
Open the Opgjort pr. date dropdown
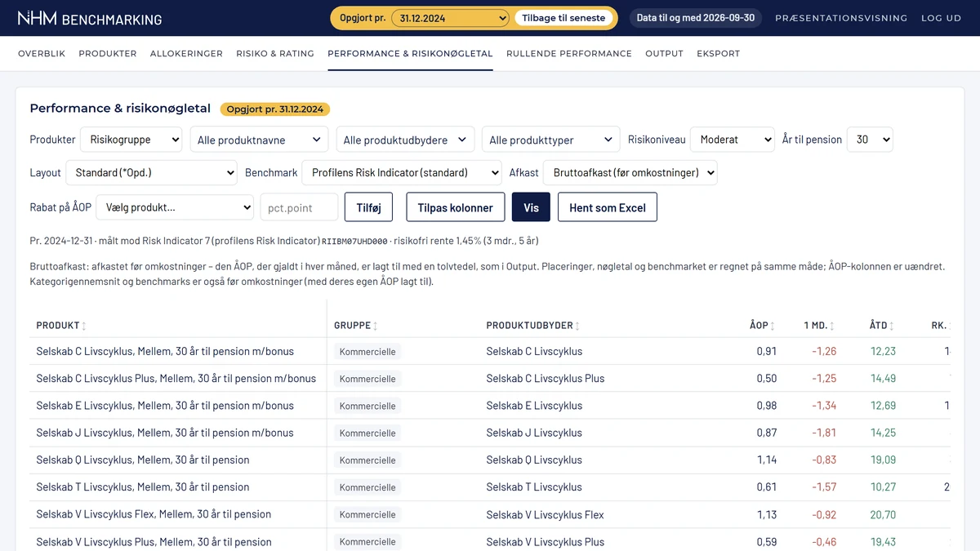(x=451, y=18)
